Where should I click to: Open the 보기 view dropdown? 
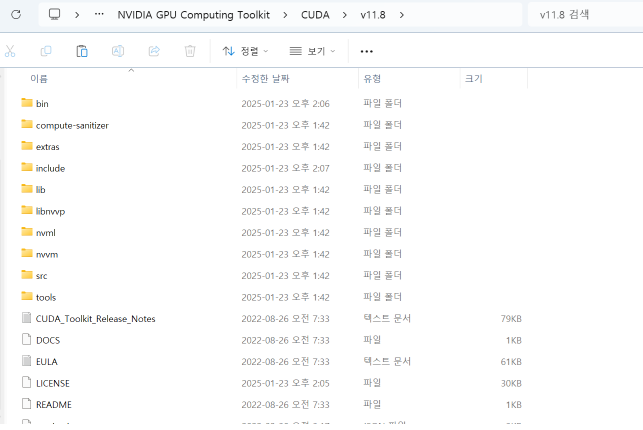(x=312, y=51)
